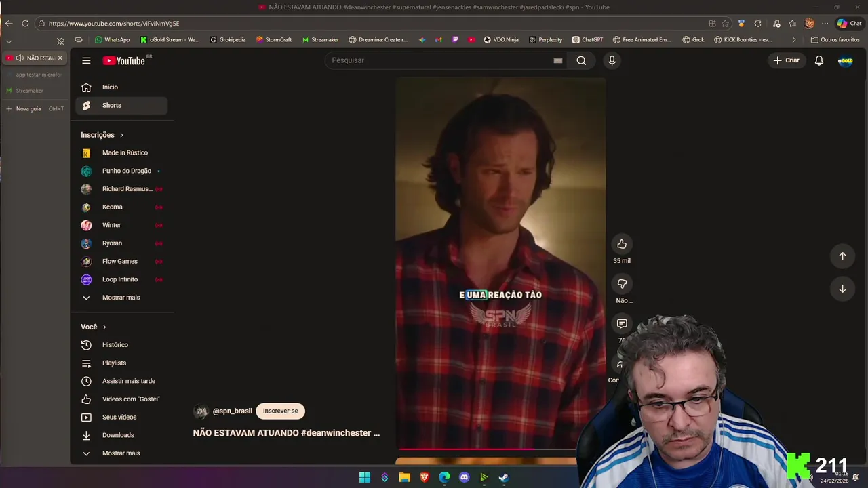The width and height of the screenshot is (868, 488).
Task: Open the Grokipedia bookmark
Action: coord(228,39)
